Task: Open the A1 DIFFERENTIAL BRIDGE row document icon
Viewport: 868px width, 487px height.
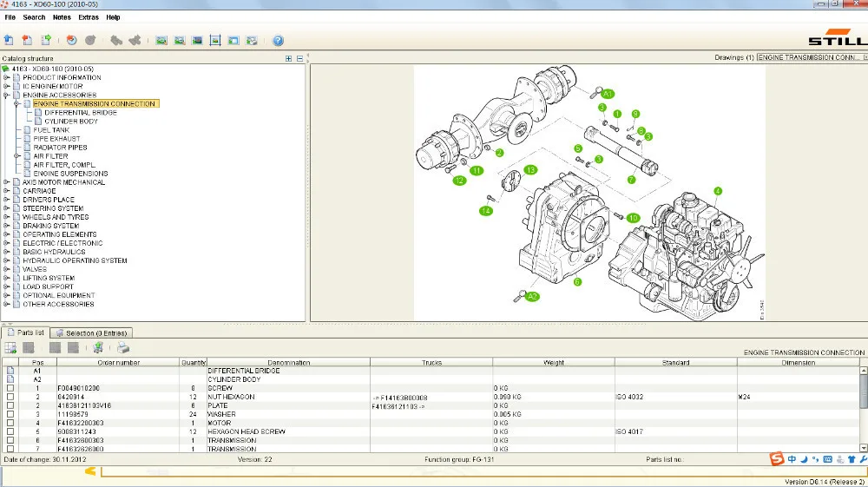Action: point(10,371)
